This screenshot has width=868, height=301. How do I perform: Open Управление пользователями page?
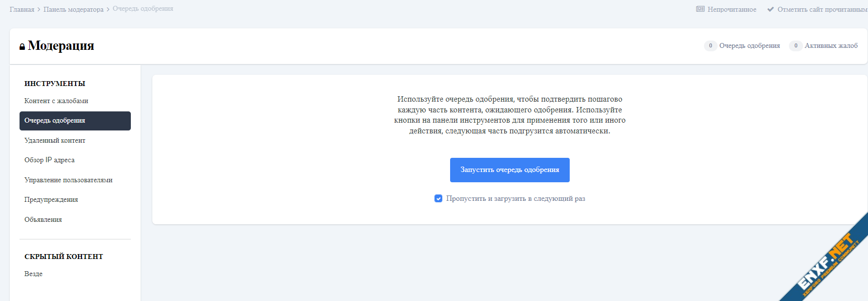click(68, 180)
